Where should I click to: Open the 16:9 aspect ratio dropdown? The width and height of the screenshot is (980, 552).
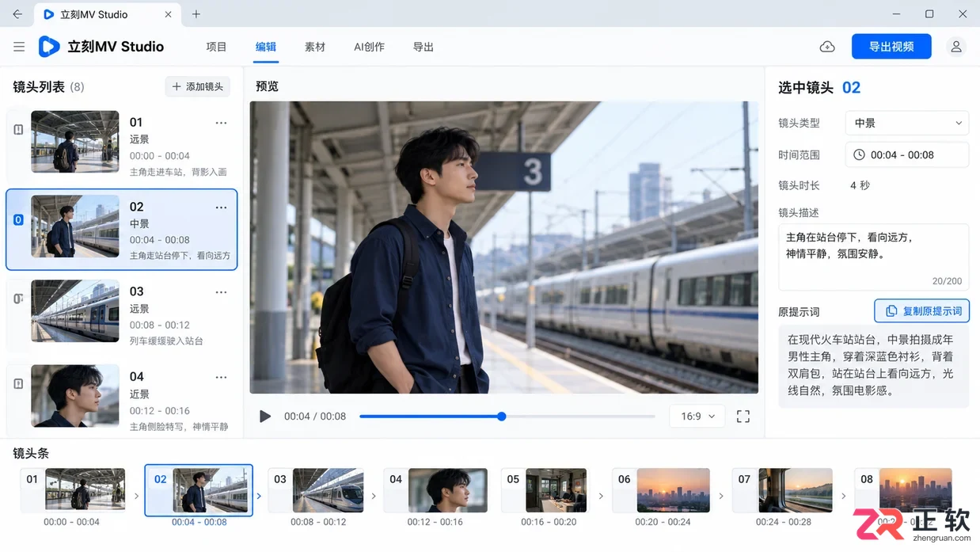(697, 417)
